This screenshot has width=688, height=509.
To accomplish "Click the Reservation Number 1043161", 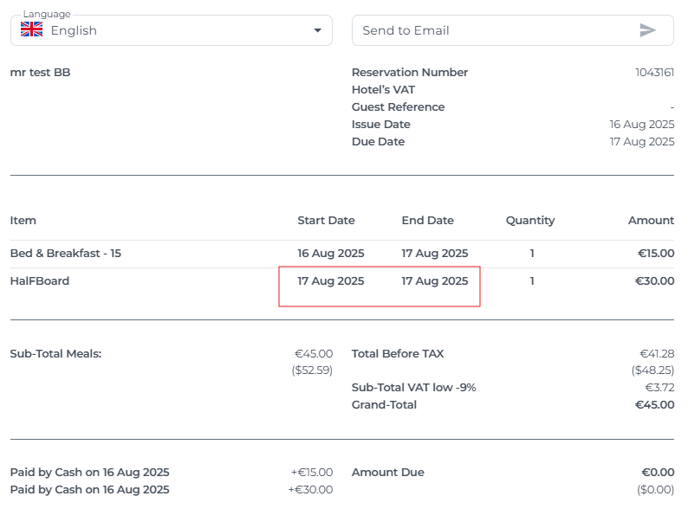I will pos(655,72).
